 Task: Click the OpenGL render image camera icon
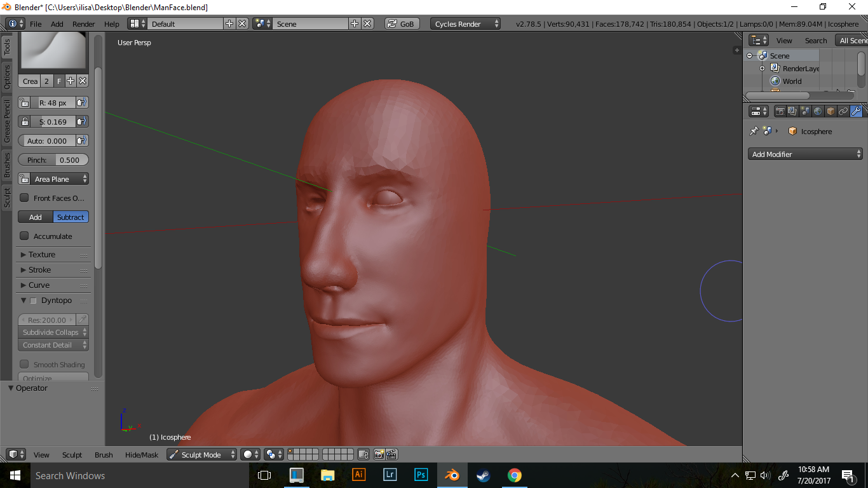coord(379,454)
